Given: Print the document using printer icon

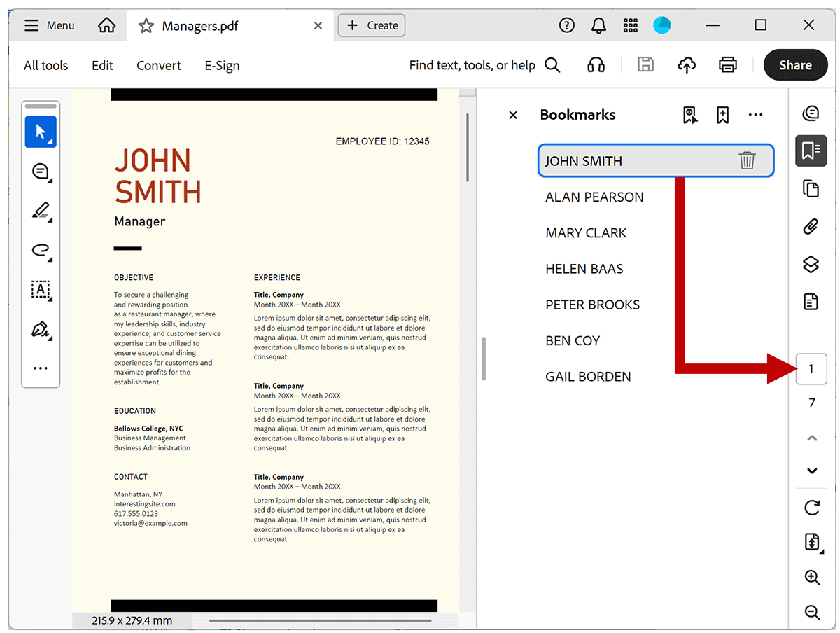Looking at the screenshot, I should click(x=728, y=65).
